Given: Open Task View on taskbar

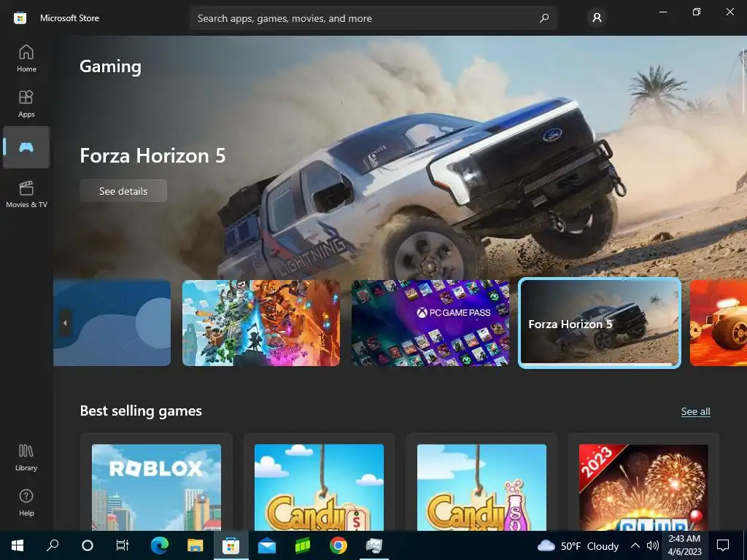Looking at the screenshot, I should [123, 545].
